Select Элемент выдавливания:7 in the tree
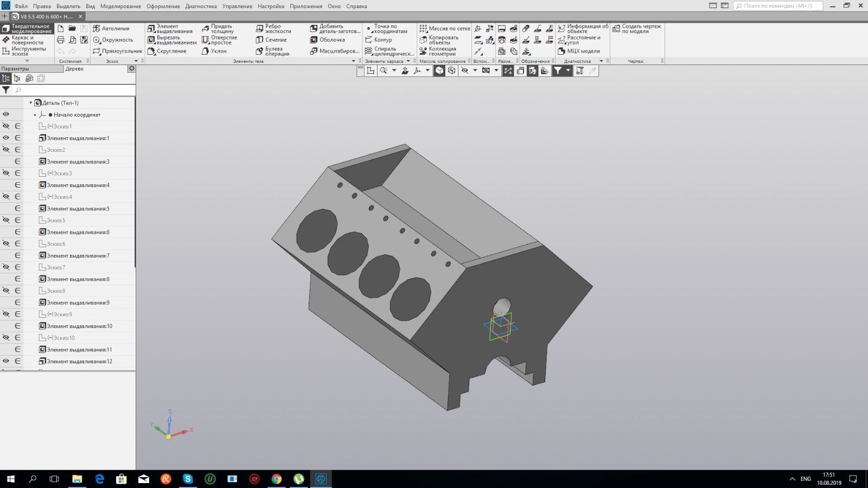 [78, 256]
